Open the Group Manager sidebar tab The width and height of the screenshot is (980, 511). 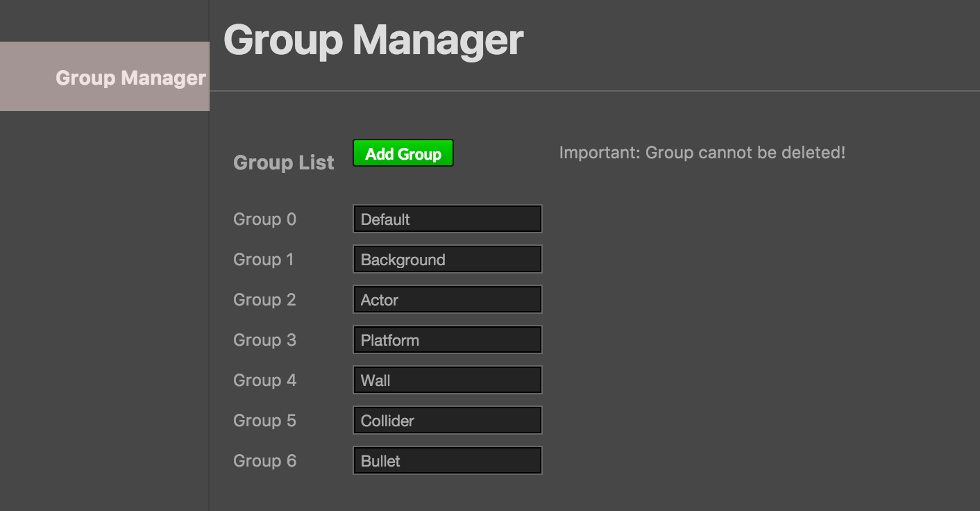104,76
